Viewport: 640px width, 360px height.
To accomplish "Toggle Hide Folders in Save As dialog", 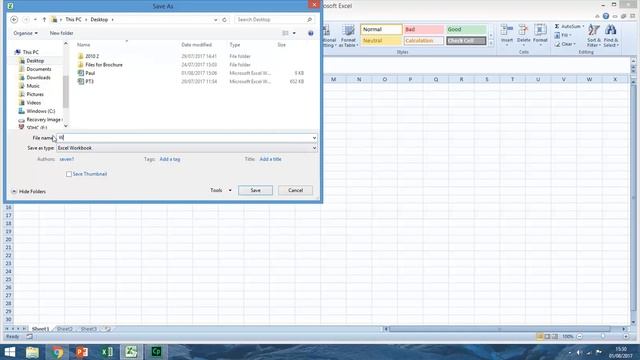I will point(29,191).
